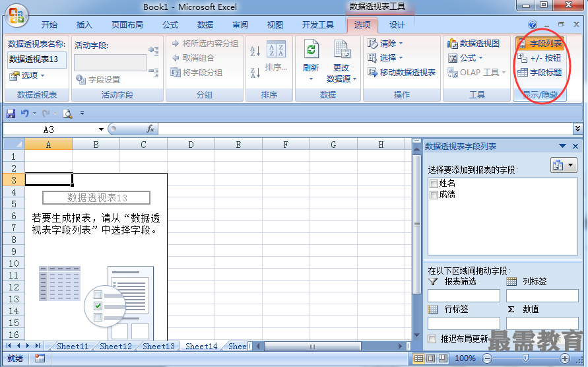Click the vertical scrollbar thumb
This screenshot has width=588, height=367.
click(416, 224)
